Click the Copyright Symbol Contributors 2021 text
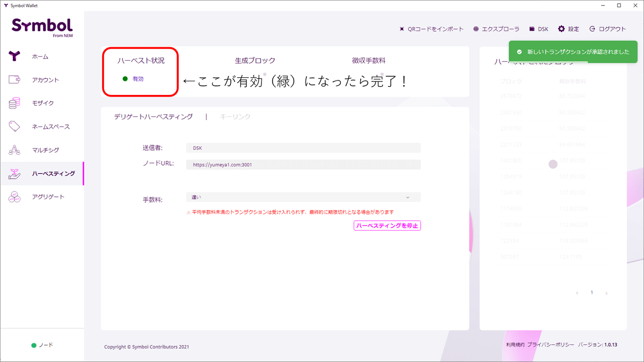The image size is (644, 362). coord(147,347)
